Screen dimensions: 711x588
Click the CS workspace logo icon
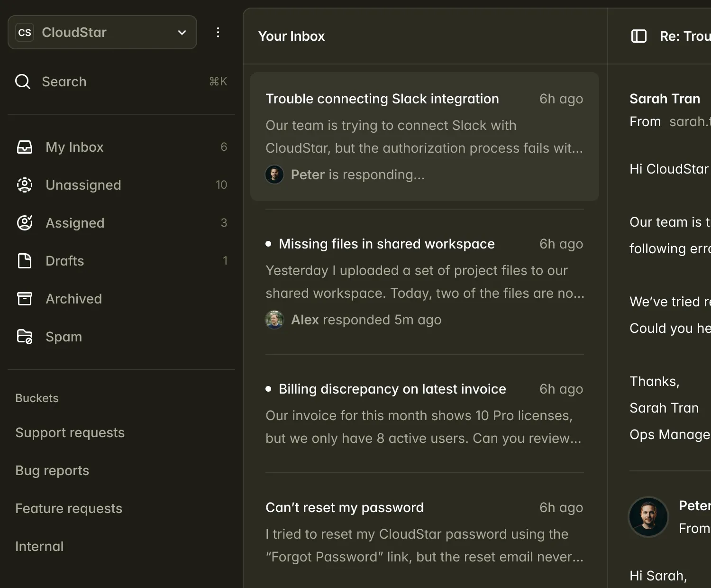click(x=25, y=32)
